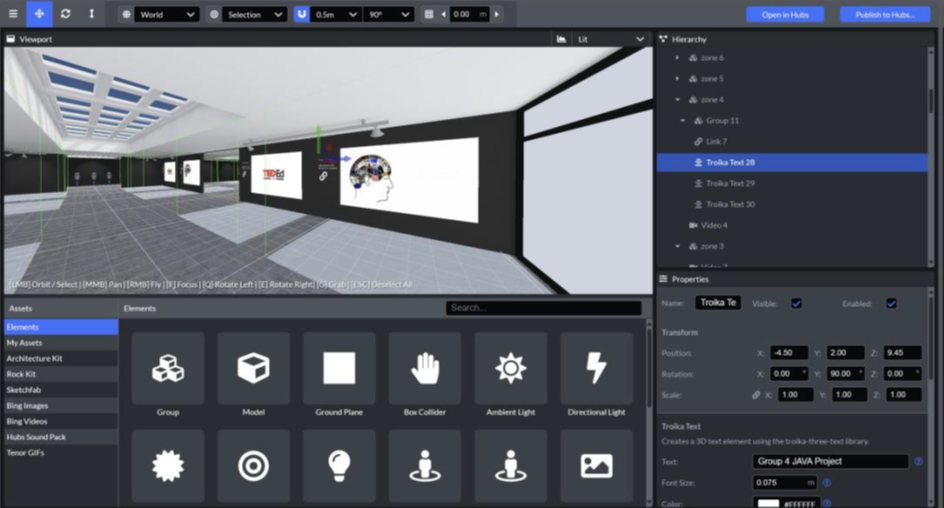The image size is (944, 508).
Task: Toggle the Visible checkbox
Action: [x=796, y=303]
